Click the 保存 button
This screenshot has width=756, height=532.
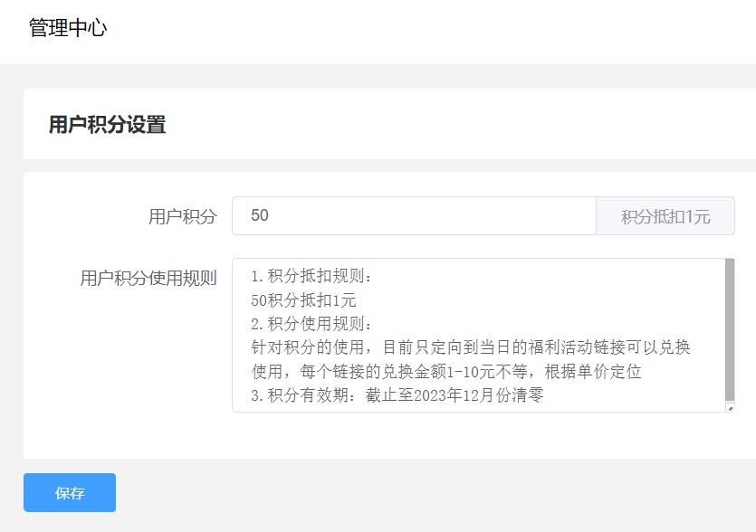70,492
